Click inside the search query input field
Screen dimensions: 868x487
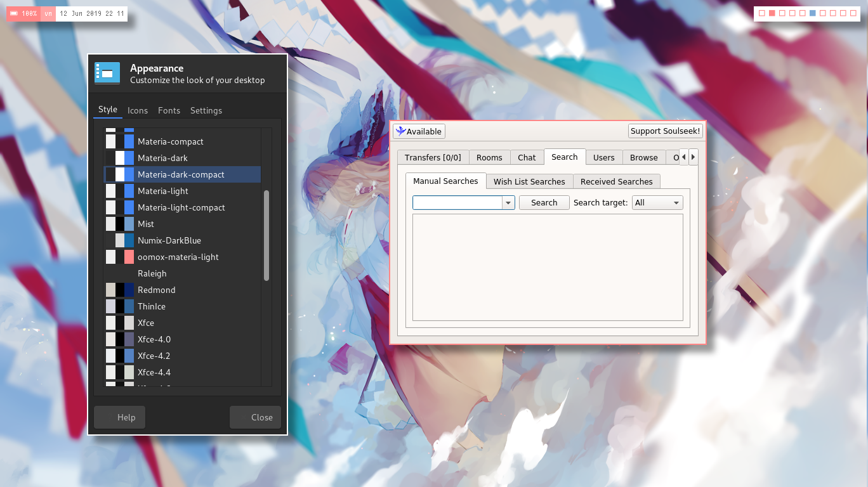point(457,202)
